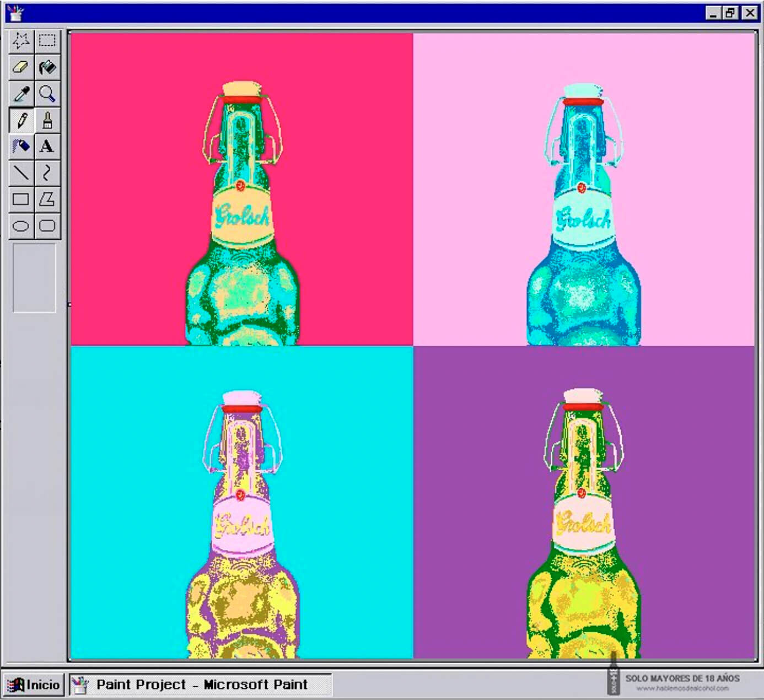Screen dimensions: 764x700
Task: Click Paint Project taskbar button
Action: 201,685
